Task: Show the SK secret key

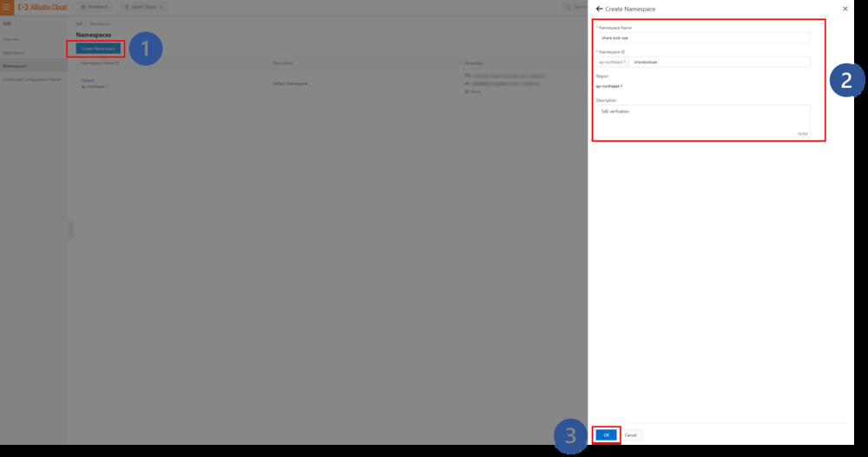Action: [x=476, y=92]
